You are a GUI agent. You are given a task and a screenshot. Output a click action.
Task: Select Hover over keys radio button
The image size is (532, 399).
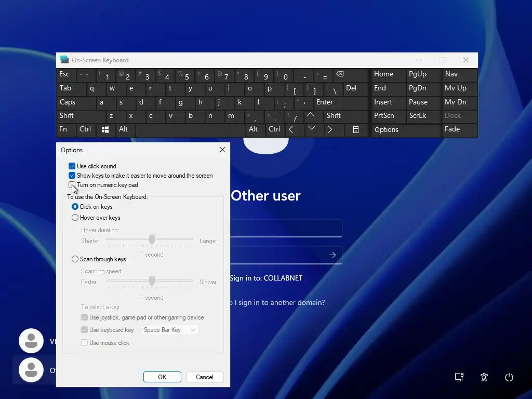coord(75,218)
